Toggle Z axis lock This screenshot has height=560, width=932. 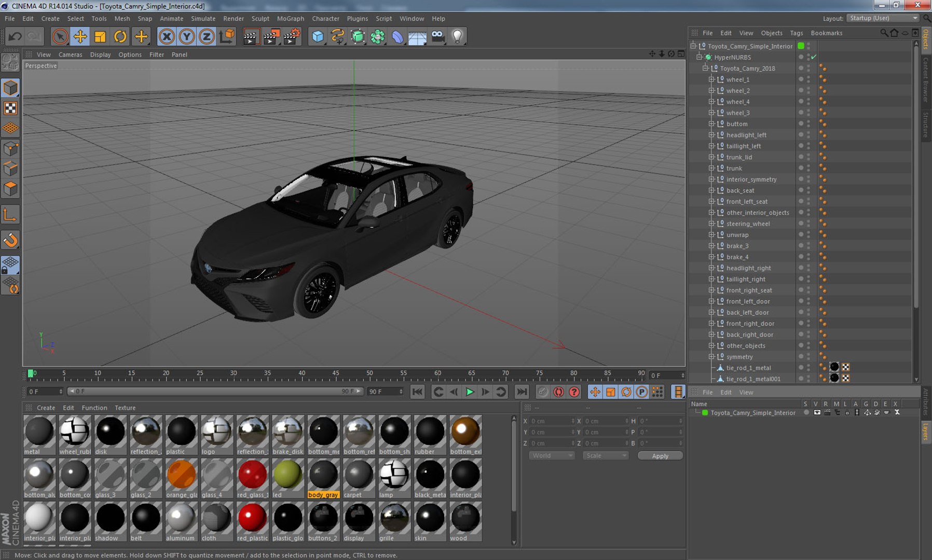click(207, 36)
